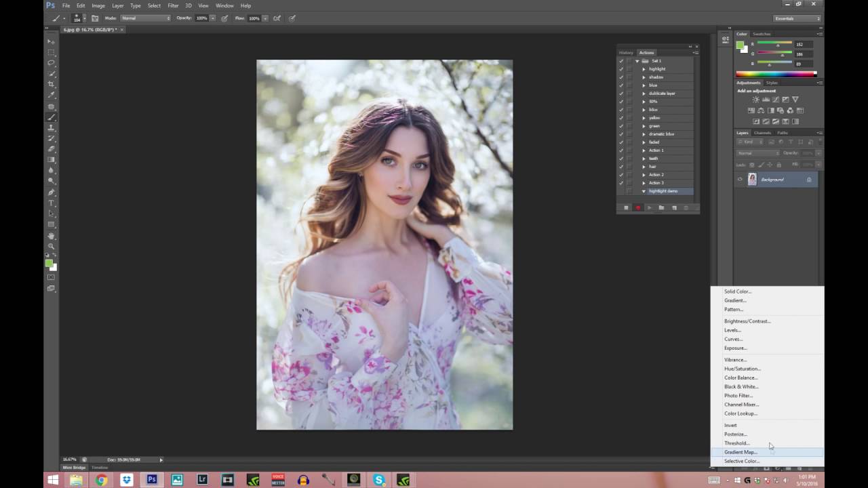This screenshot has width=868, height=488.
Task: Expand the 'blue' action triangle
Action: [644, 85]
